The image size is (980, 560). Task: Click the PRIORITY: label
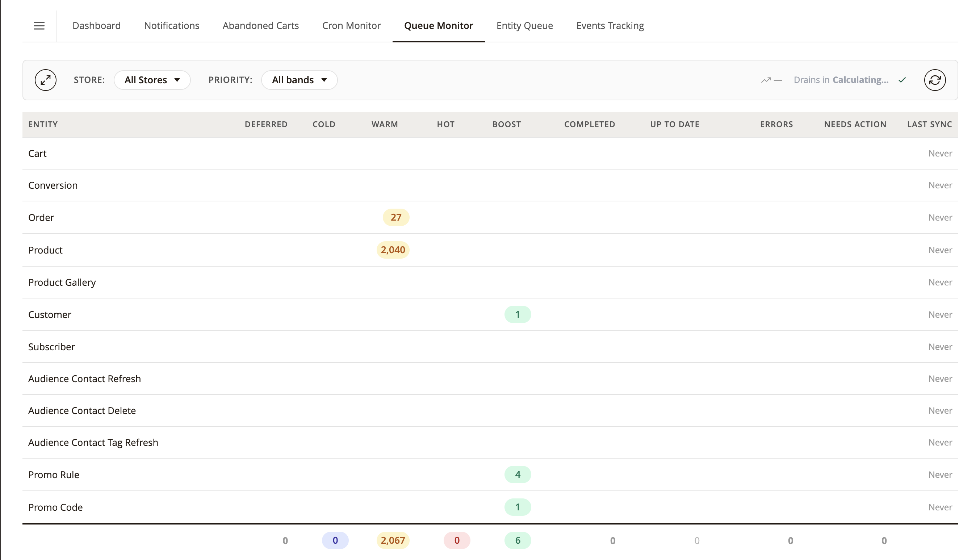pos(230,80)
